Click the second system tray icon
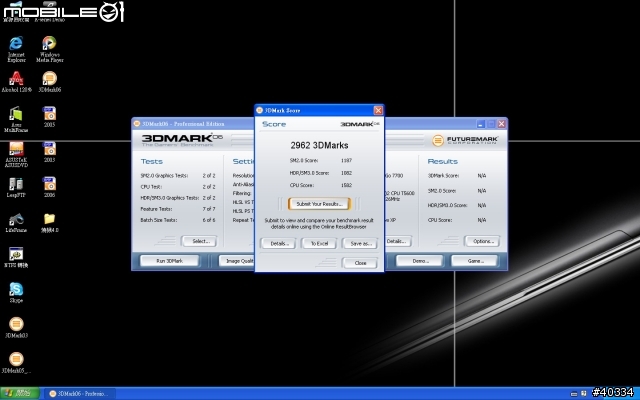 pos(584,393)
